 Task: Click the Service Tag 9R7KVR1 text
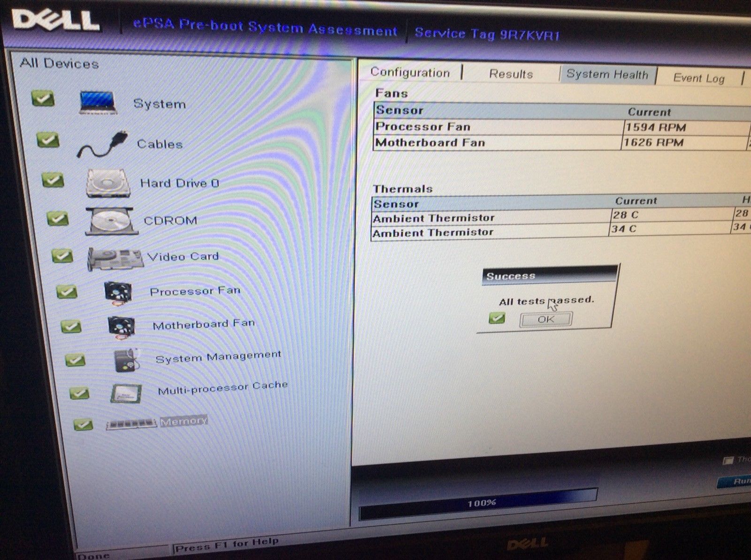pos(487,34)
